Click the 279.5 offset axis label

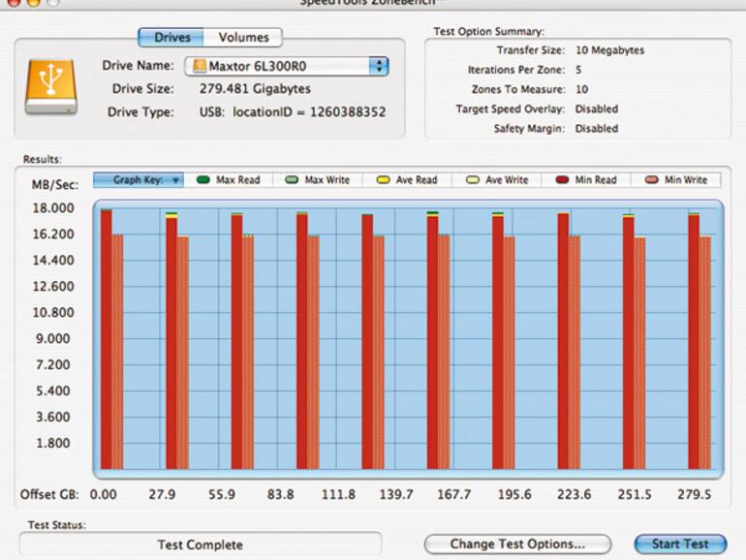coord(694,494)
